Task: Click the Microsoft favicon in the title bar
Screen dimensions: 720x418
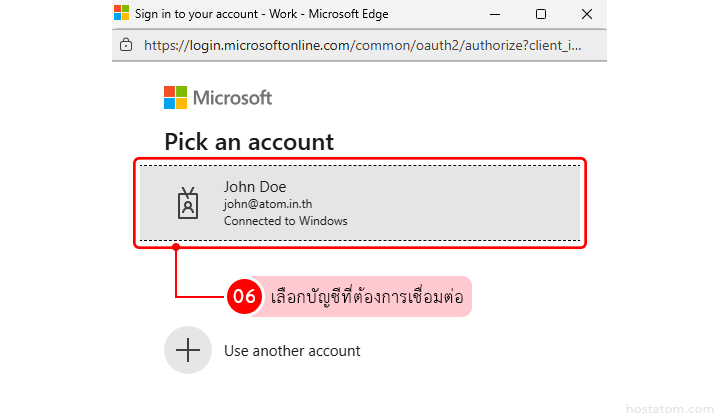Action: click(x=122, y=14)
